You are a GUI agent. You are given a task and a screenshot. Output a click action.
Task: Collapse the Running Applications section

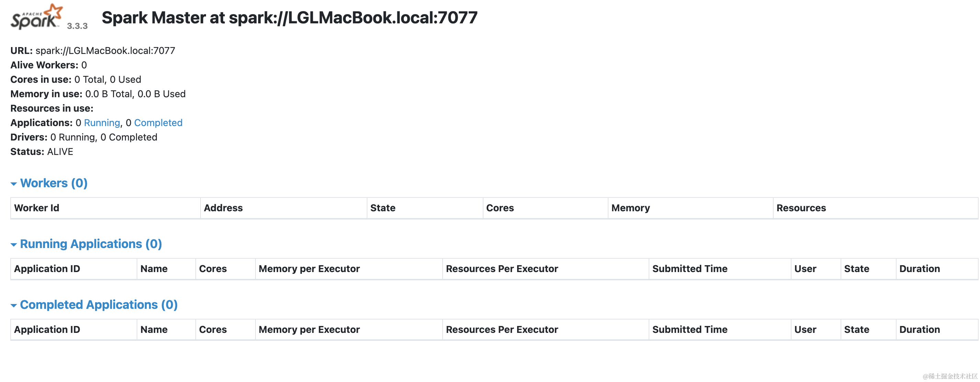(14, 244)
